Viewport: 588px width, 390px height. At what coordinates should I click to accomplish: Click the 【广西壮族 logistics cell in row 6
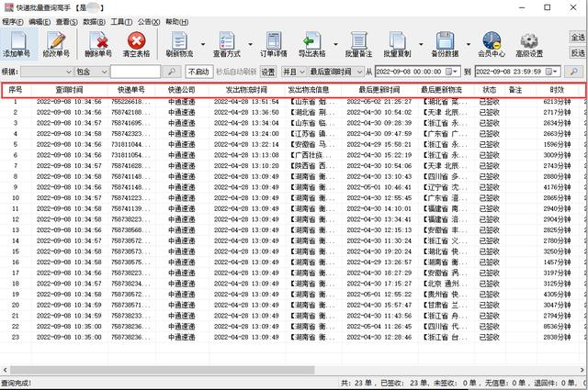click(311, 155)
